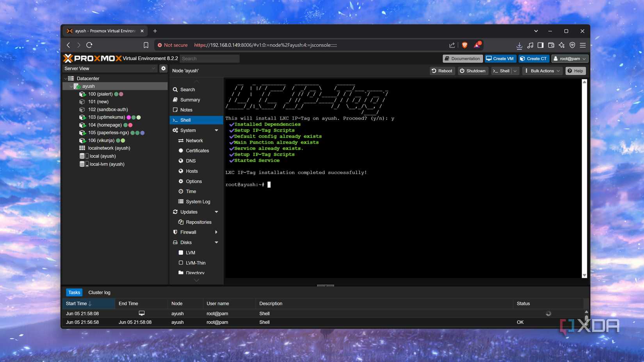Open the Create CT dialog
644x362 pixels.
(x=534, y=59)
